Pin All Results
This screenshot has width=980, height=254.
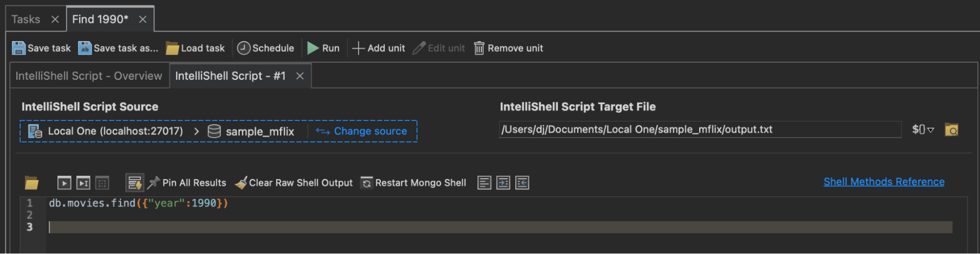187,183
